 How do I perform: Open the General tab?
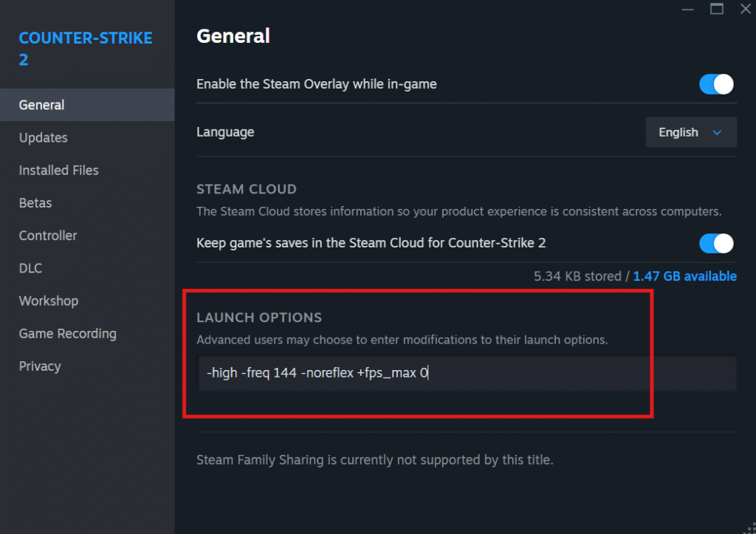click(x=87, y=105)
